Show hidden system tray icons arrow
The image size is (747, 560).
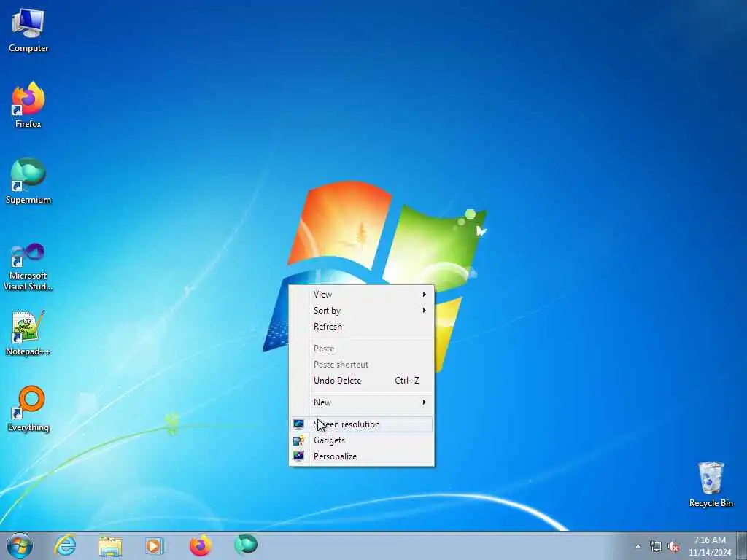(638, 546)
